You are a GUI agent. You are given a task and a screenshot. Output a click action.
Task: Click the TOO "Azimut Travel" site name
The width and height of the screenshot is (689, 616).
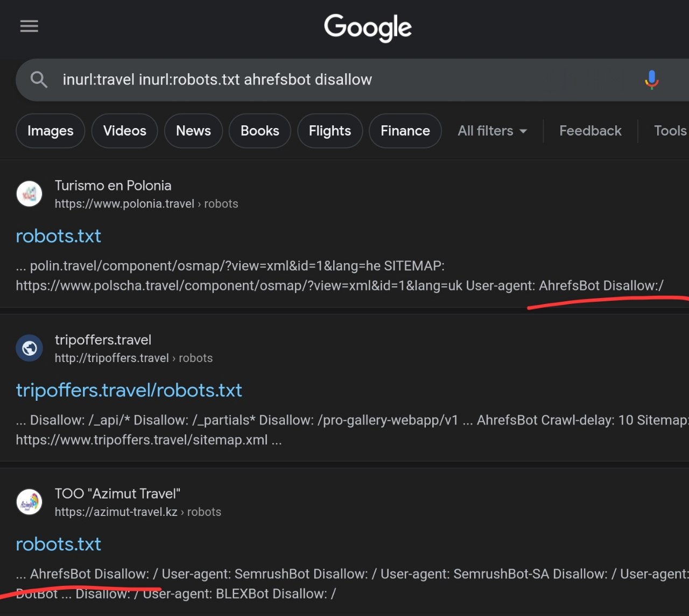click(117, 494)
